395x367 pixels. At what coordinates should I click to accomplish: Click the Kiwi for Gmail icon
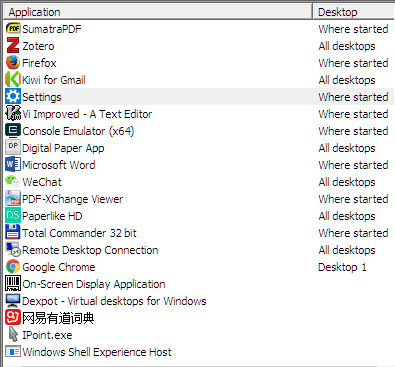(13, 80)
